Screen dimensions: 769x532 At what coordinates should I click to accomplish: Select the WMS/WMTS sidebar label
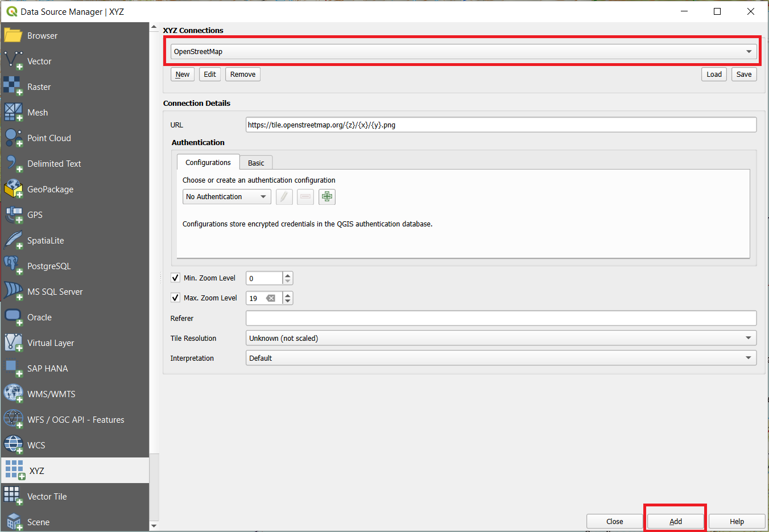click(x=51, y=394)
